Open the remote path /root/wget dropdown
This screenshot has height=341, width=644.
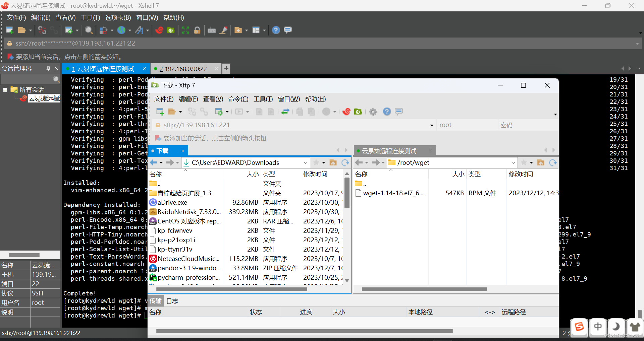pos(514,162)
